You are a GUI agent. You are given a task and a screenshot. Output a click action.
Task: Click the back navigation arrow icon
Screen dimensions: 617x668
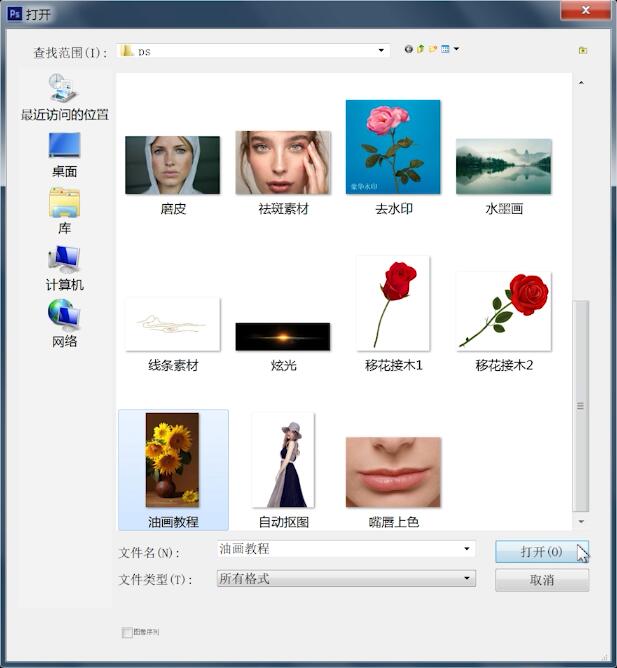point(408,49)
